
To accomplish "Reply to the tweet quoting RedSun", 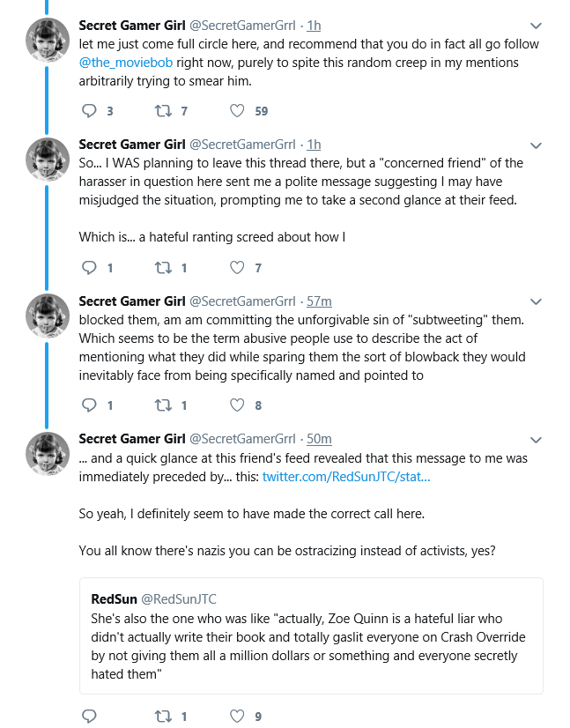I will click(89, 717).
